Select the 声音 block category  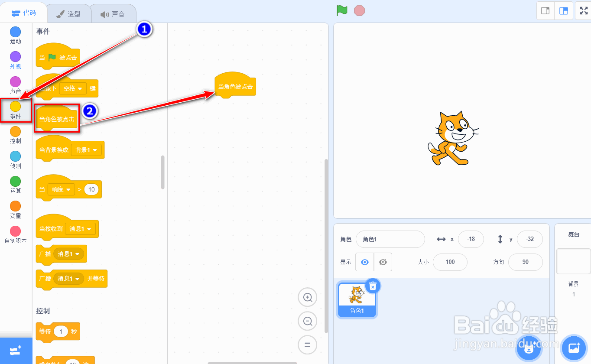(x=16, y=85)
